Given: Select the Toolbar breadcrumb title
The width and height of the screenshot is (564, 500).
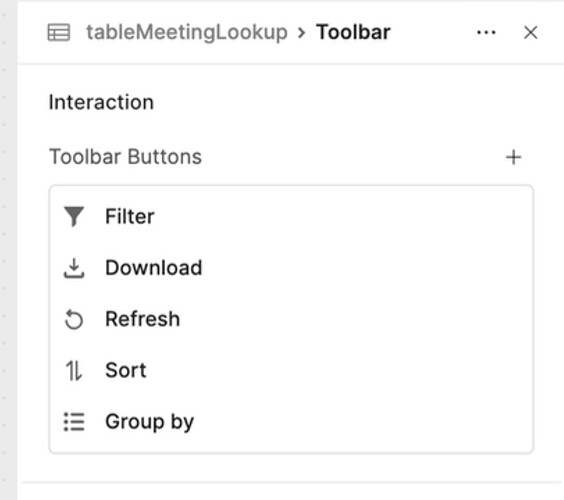Looking at the screenshot, I should pos(353,32).
